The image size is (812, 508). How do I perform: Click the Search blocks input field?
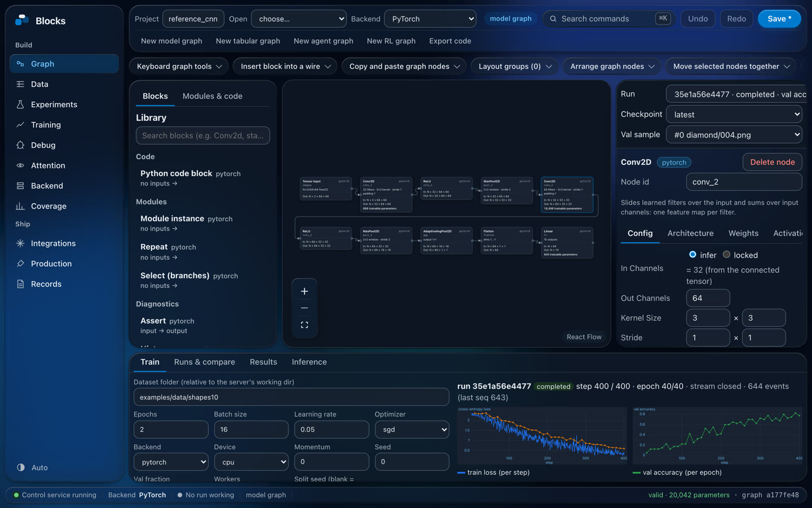[x=203, y=135]
